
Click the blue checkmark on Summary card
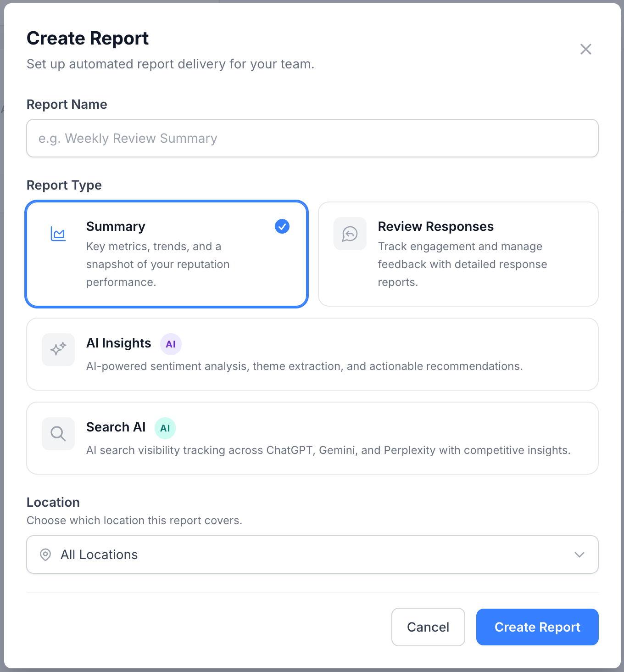(x=282, y=226)
